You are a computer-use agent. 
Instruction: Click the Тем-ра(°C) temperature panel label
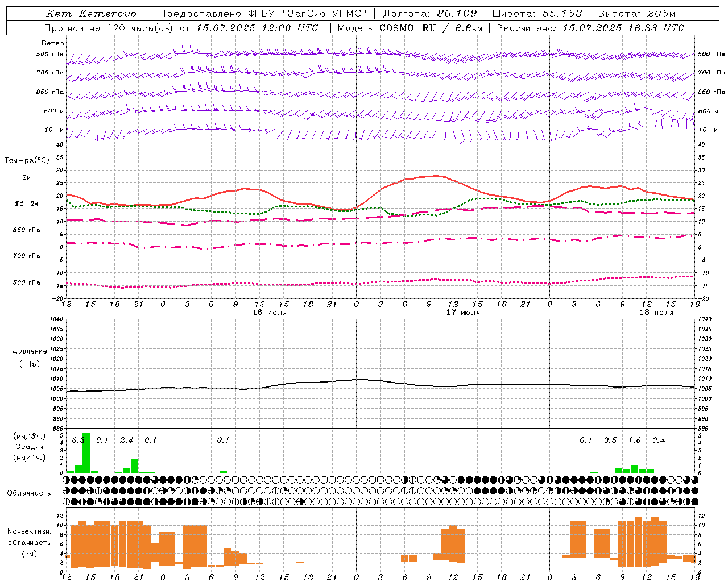coord(27,161)
